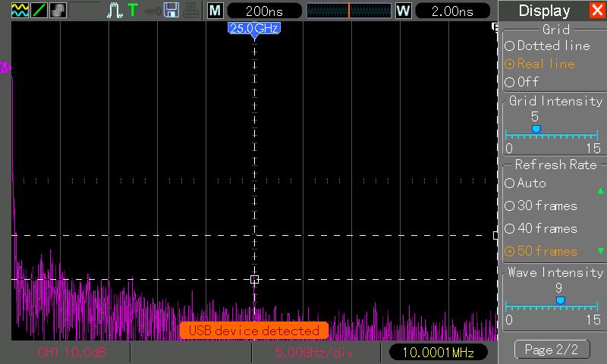Image resolution: width=607 pixels, height=364 pixels.
Task: Click the gray printer icon
Action: (x=191, y=11)
